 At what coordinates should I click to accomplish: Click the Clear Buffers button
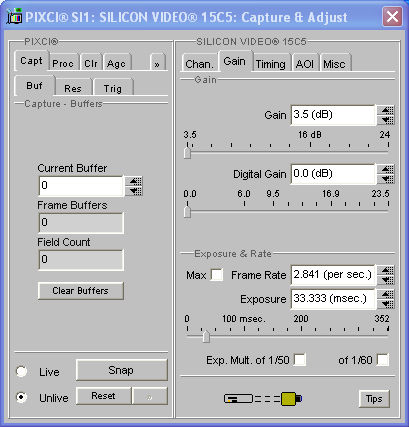tap(81, 291)
